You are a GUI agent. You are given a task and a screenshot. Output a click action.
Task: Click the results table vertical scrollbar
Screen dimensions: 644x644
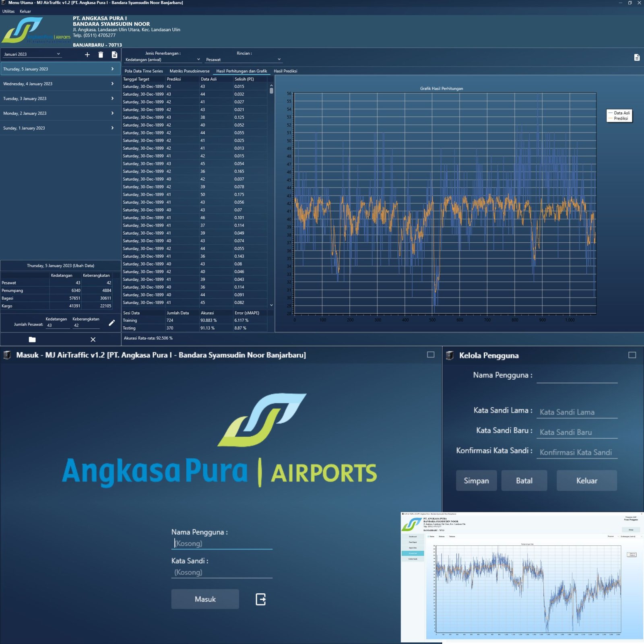(271, 193)
